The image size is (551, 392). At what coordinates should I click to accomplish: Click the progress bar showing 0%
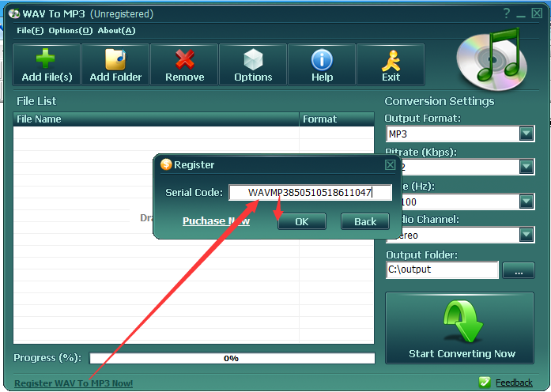[x=232, y=358]
